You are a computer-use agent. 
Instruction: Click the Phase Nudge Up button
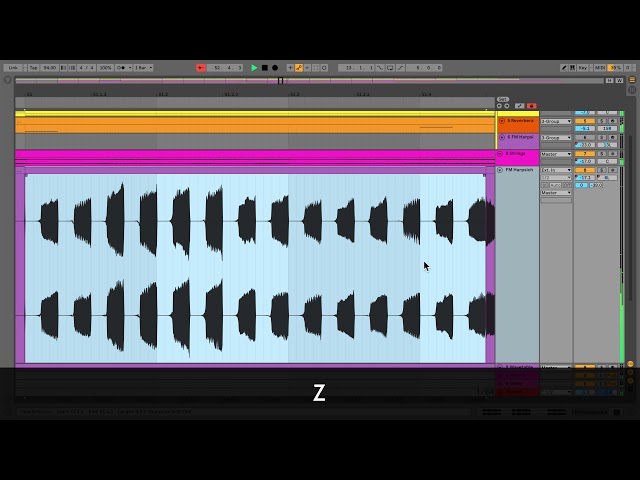coord(72,68)
